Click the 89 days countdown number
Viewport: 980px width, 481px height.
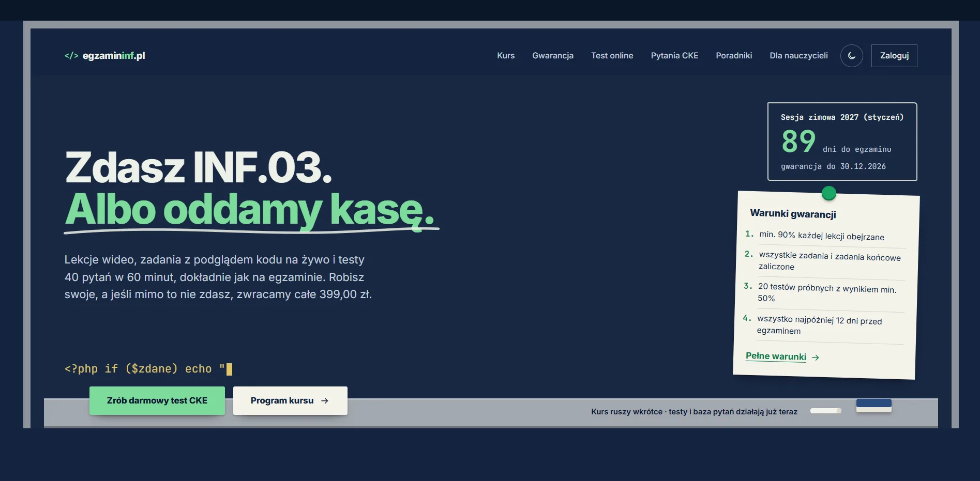pyautogui.click(x=798, y=141)
